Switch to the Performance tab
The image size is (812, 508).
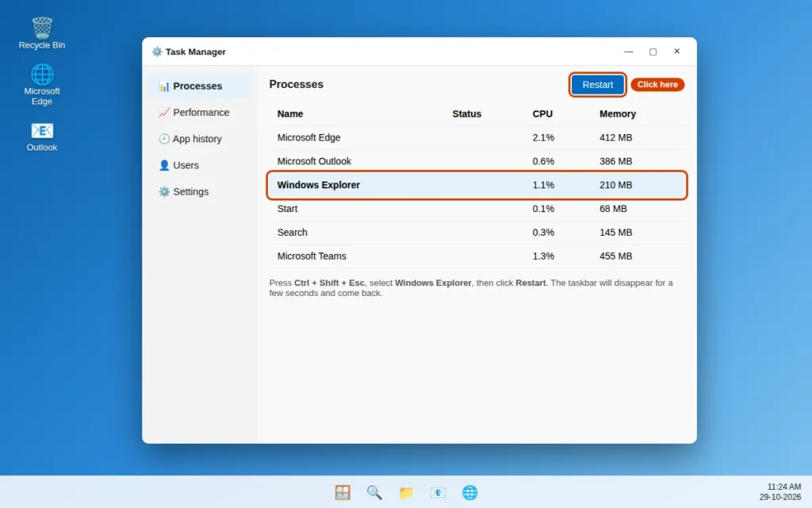click(x=201, y=113)
